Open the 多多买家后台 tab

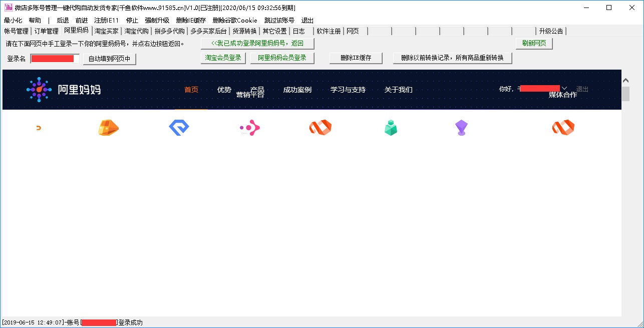click(208, 31)
